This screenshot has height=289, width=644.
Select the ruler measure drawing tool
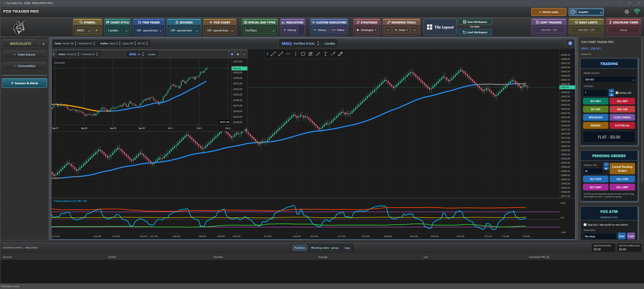pos(318,54)
